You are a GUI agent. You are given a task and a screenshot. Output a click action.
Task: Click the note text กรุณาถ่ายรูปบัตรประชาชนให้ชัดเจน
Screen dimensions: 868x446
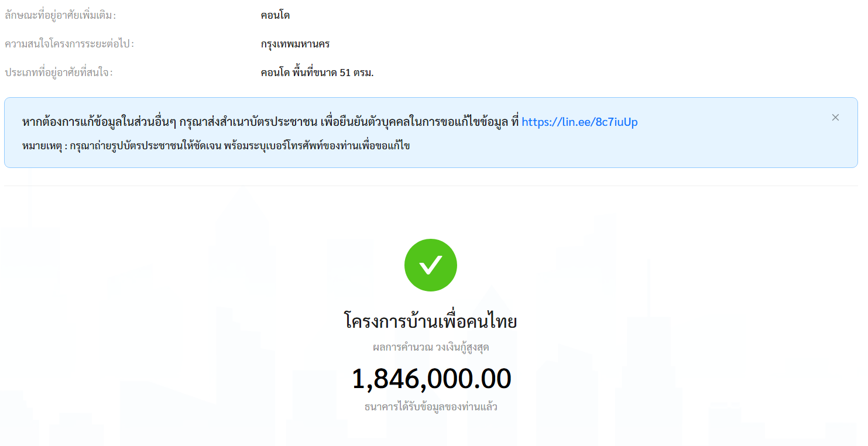[145, 146]
